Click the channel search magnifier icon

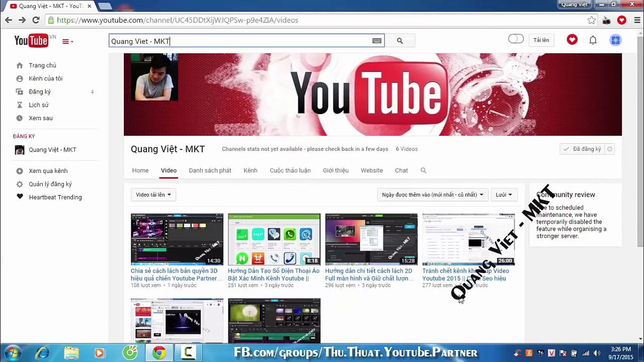coord(423,170)
